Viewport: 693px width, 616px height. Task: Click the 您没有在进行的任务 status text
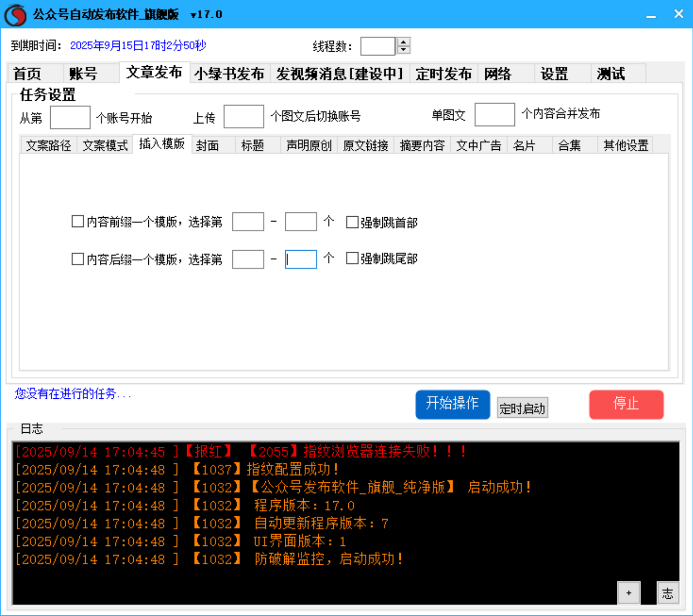pyautogui.click(x=73, y=394)
